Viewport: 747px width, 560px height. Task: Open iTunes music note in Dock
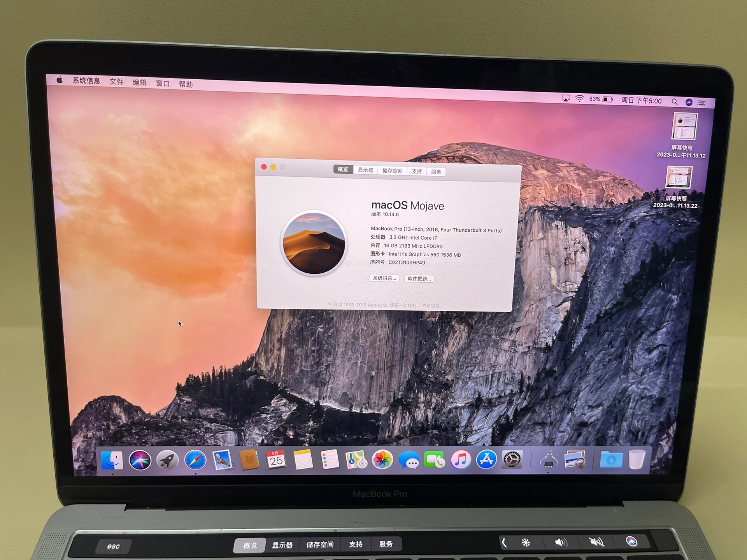tap(461, 460)
